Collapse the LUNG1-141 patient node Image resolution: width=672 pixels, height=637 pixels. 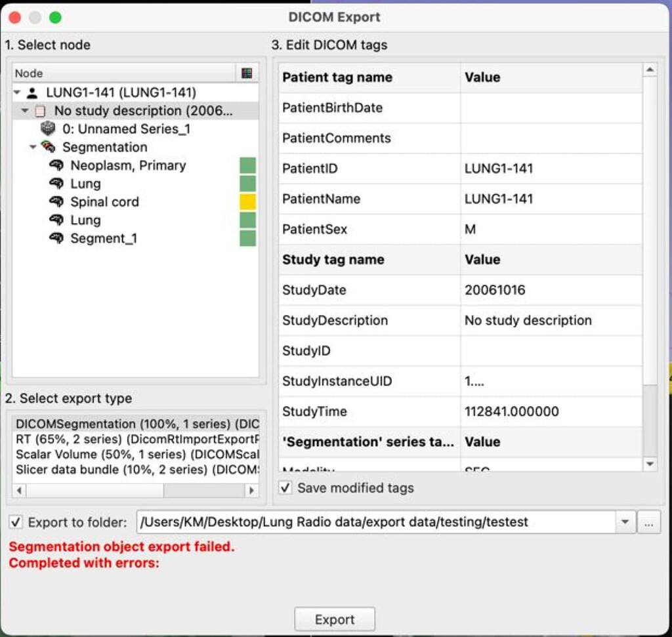click(x=18, y=92)
